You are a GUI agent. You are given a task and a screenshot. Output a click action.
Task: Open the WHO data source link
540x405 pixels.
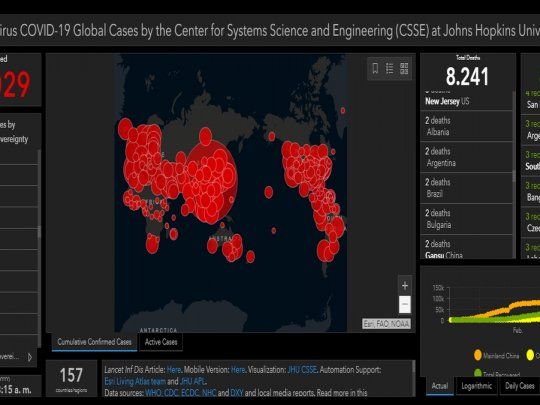[154, 393]
